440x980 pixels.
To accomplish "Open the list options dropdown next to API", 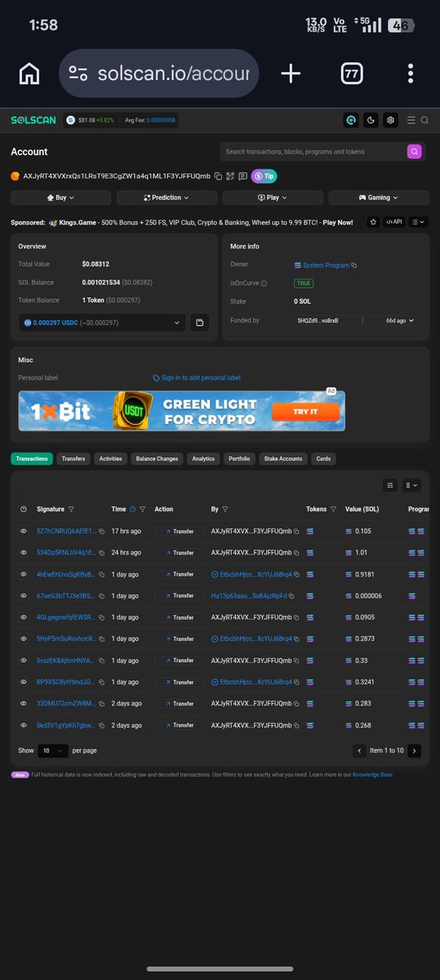I will coord(419,221).
